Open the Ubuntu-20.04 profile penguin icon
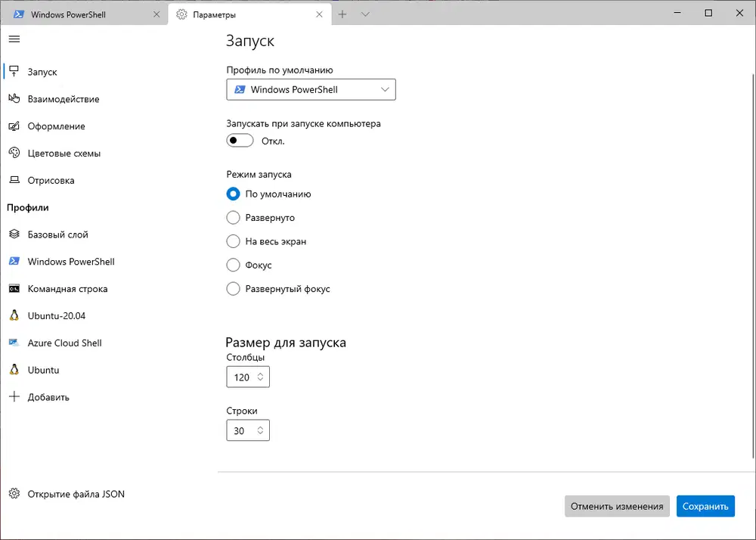The image size is (756, 540). (x=14, y=315)
